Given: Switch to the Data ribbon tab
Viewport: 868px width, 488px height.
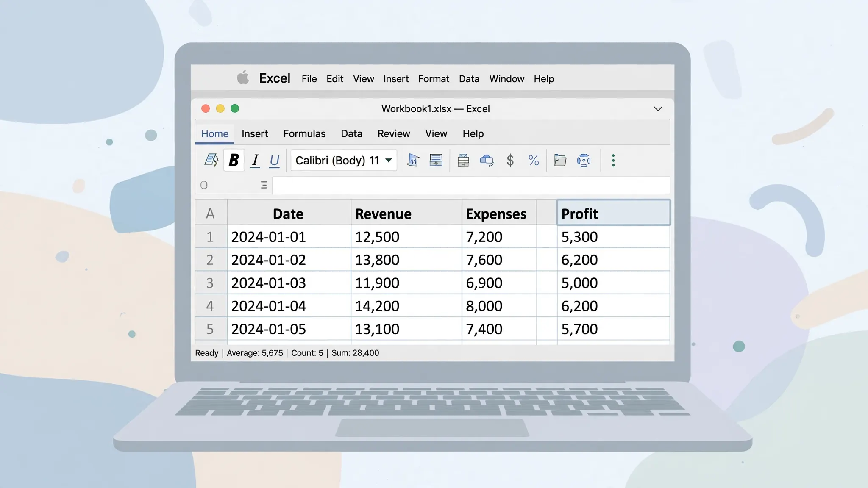Looking at the screenshot, I should click(x=351, y=134).
